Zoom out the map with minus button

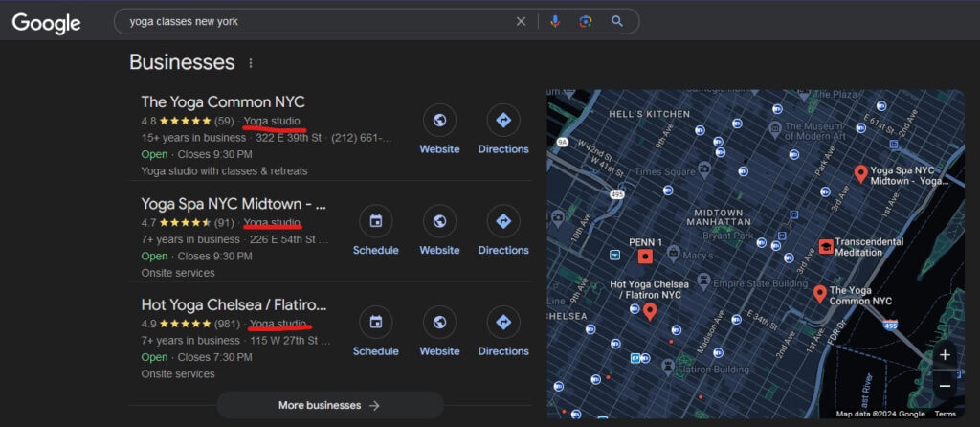(945, 386)
